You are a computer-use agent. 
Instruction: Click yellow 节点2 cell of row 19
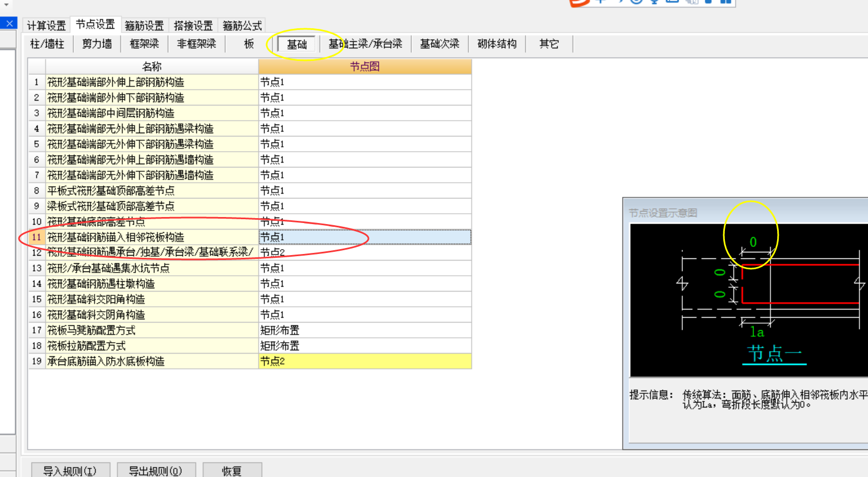click(365, 361)
